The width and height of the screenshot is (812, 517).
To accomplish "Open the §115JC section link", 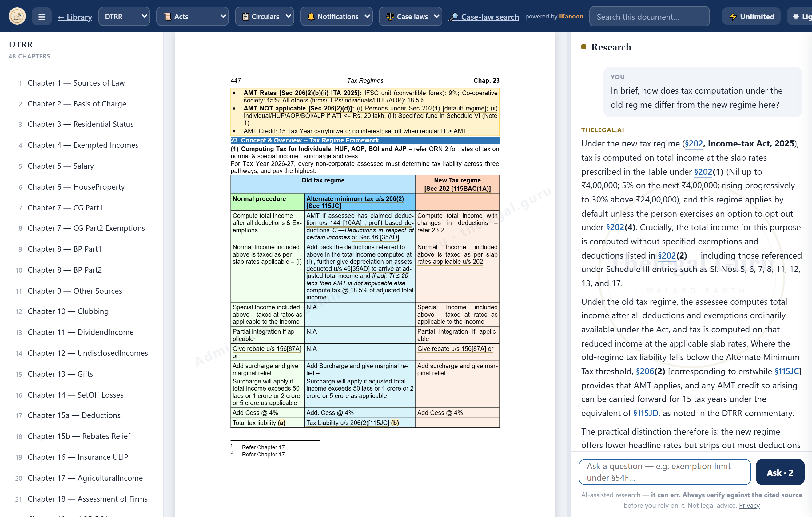I will pos(787,371).
